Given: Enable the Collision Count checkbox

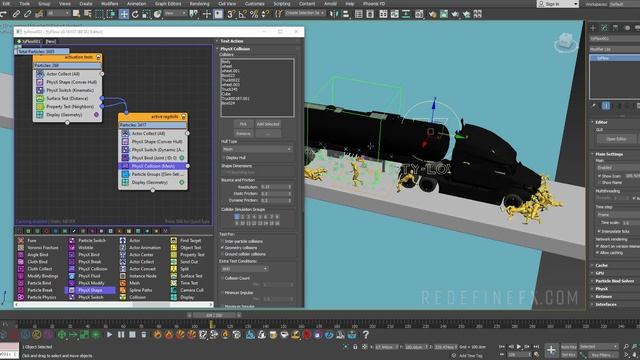Looking at the screenshot, I should pos(222,278).
